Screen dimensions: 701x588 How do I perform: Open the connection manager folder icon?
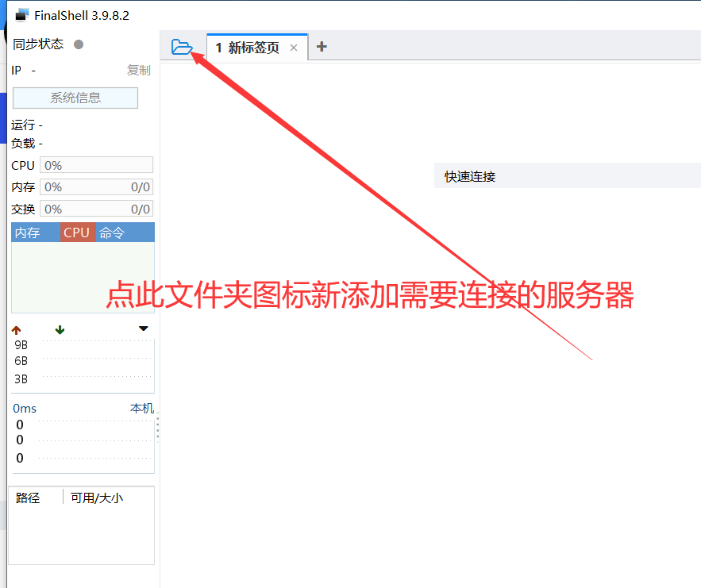[x=182, y=48]
